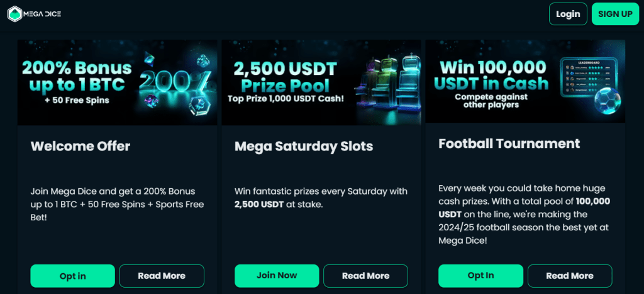Image resolution: width=644 pixels, height=294 pixels.
Task: Click the MEGA DICE wordmark text
Action: 43,14
